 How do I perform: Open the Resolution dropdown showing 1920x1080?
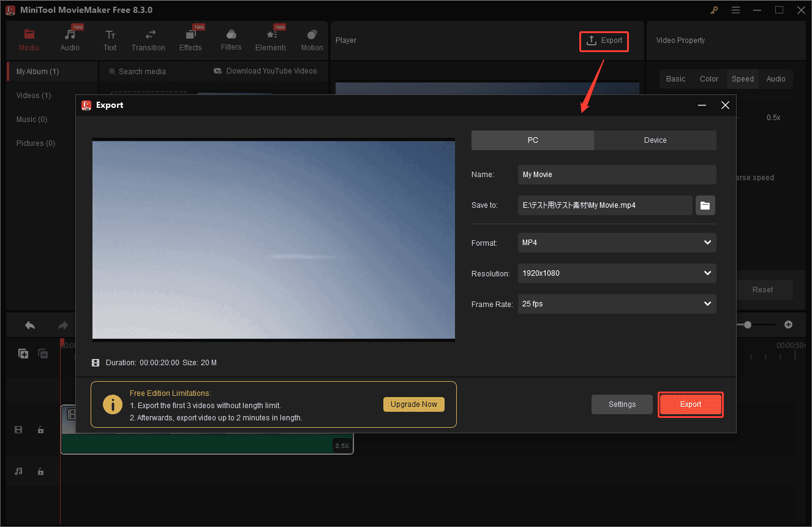[617, 273]
